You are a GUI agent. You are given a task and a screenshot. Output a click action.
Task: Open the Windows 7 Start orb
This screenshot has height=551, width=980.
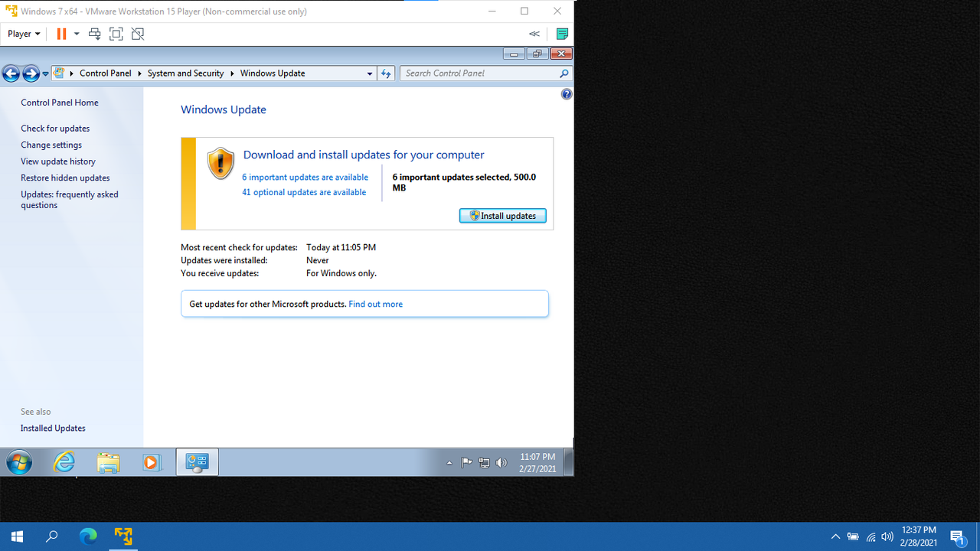click(x=19, y=462)
